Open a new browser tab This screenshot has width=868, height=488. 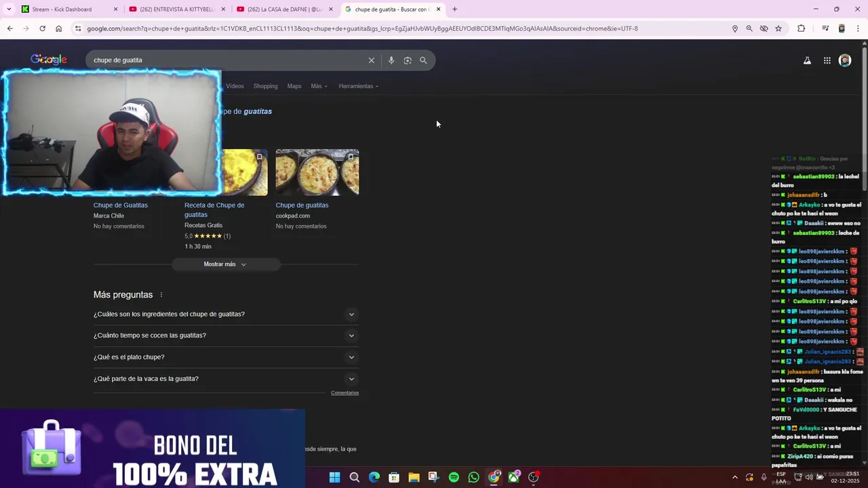[x=454, y=9]
